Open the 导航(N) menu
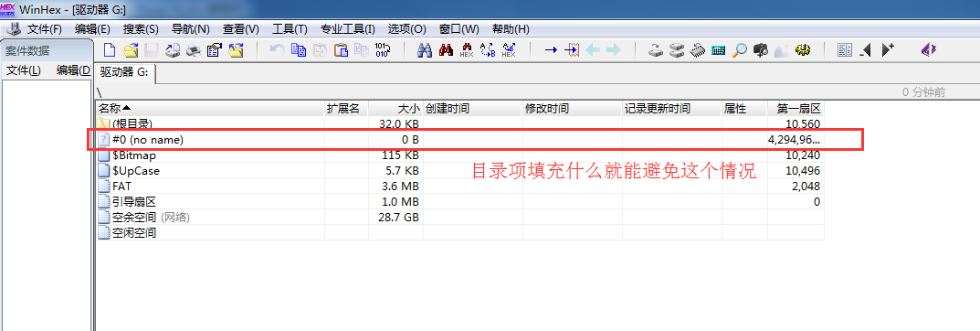The height and width of the screenshot is (331, 980). 190,29
